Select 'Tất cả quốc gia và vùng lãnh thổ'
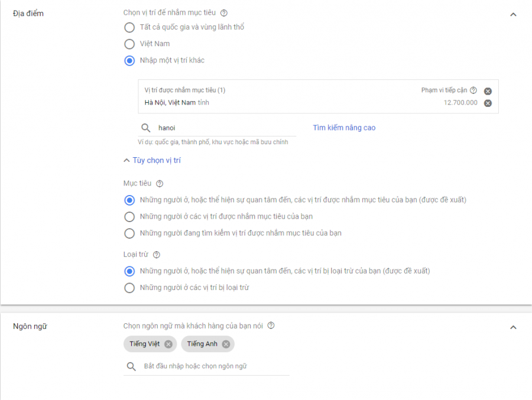This screenshot has width=532, height=400. point(129,27)
